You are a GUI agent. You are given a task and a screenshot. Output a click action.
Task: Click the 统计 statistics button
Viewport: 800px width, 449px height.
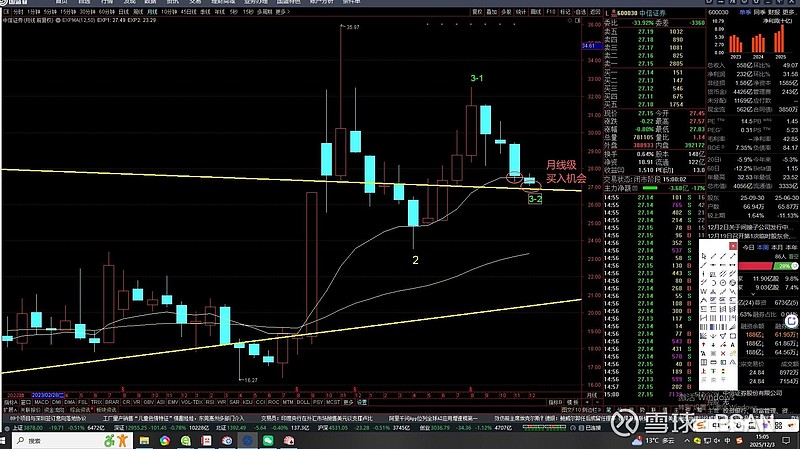click(x=521, y=12)
